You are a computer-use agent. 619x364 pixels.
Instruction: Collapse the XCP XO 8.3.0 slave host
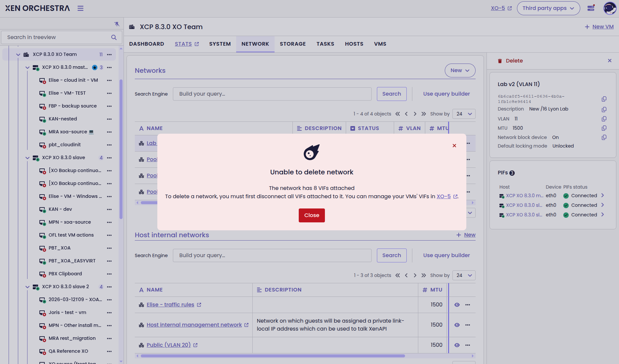point(27,158)
